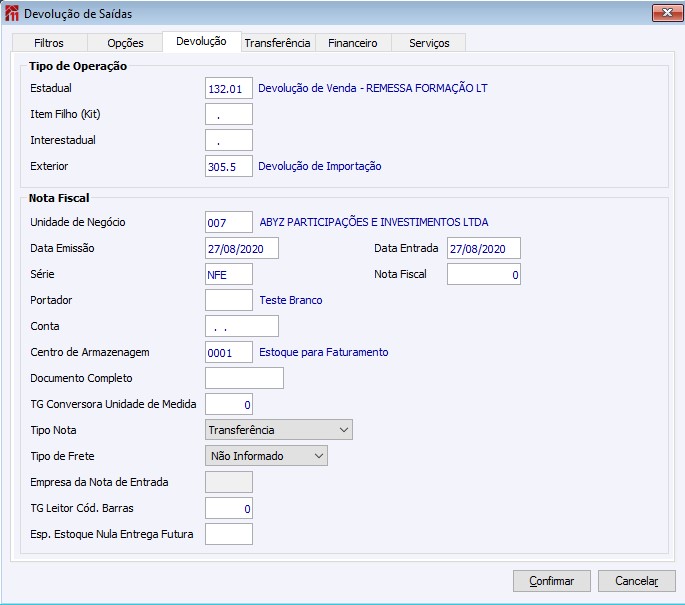This screenshot has width=685, height=605.
Task: Focus the Item Filho (Kit) field
Action: [229, 114]
